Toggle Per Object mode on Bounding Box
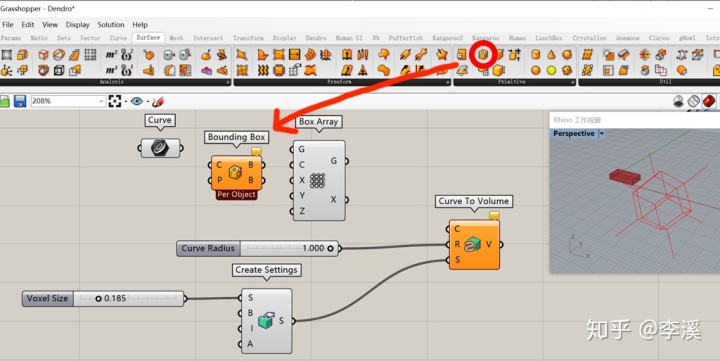The image size is (720, 361). pyautogui.click(x=236, y=194)
